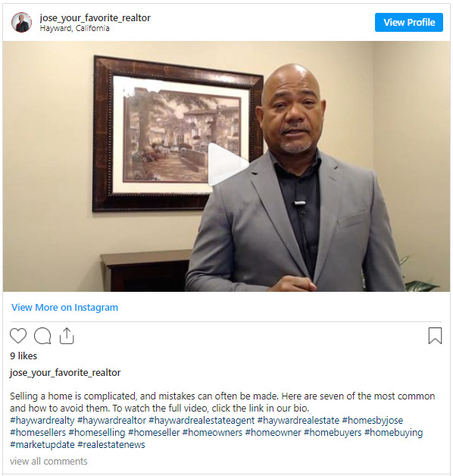Open the #marketupdate hashtag
This screenshot has height=476, width=453.
pos(42,445)
